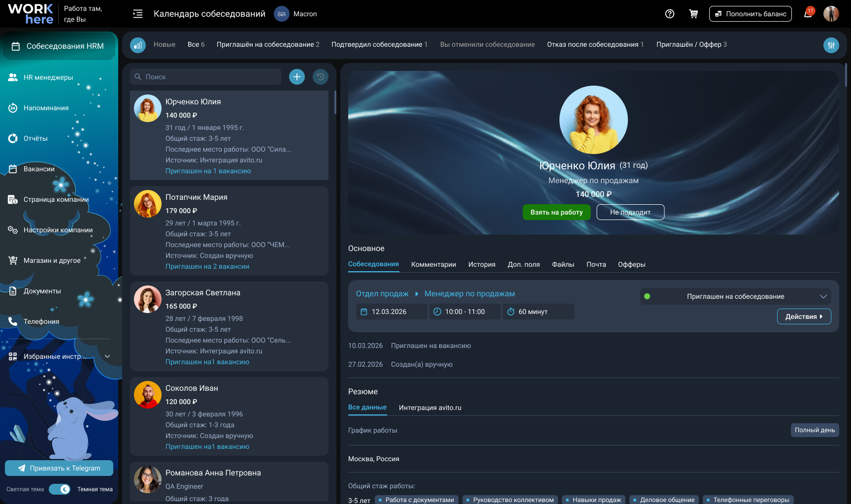Switch to the Офферы tab
851x504 pixels.
click(x=632, y=264)
